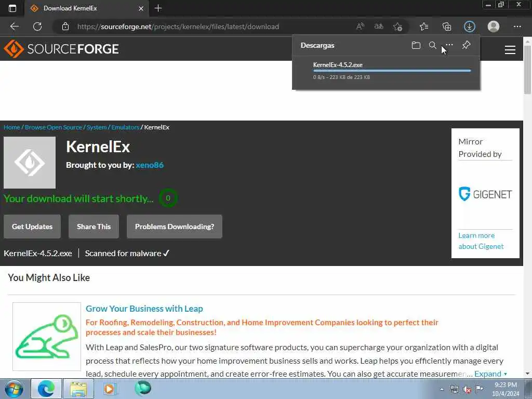The height and width of the screenshot is (399, 532).
Task: Go to Home breadcrumb link
Action: click(x=12, y=127)
